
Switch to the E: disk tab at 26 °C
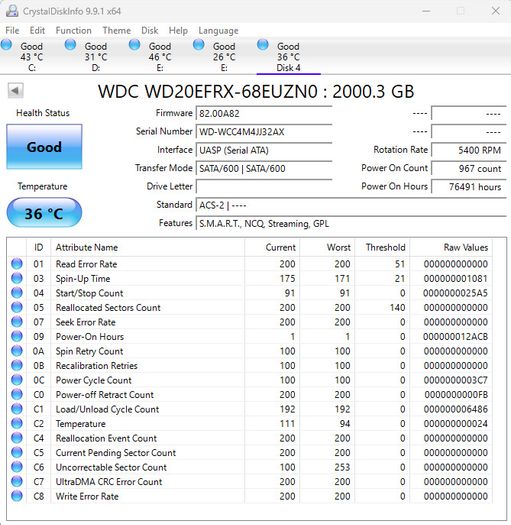224,56
